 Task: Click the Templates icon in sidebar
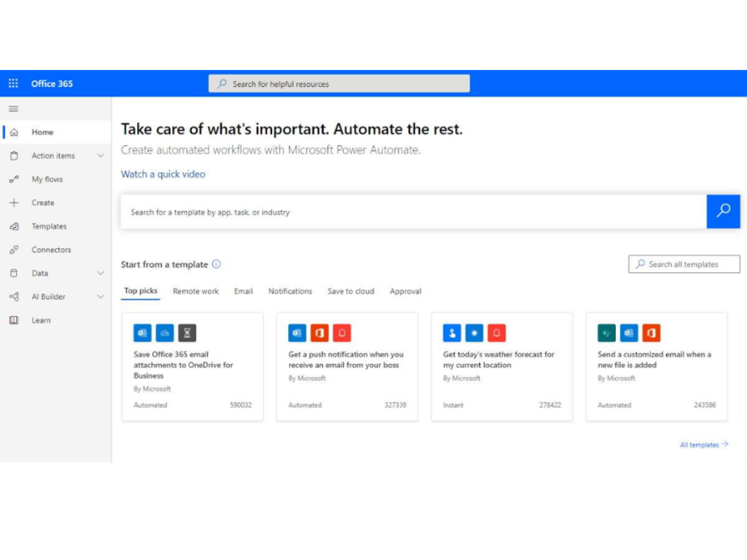(x=14, y=226)
